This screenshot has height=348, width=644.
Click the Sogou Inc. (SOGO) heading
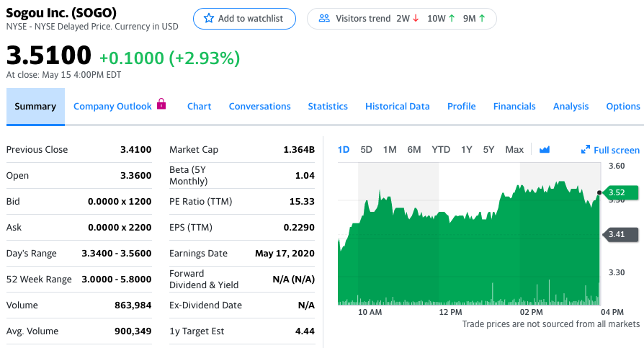[x=61, y=13]
